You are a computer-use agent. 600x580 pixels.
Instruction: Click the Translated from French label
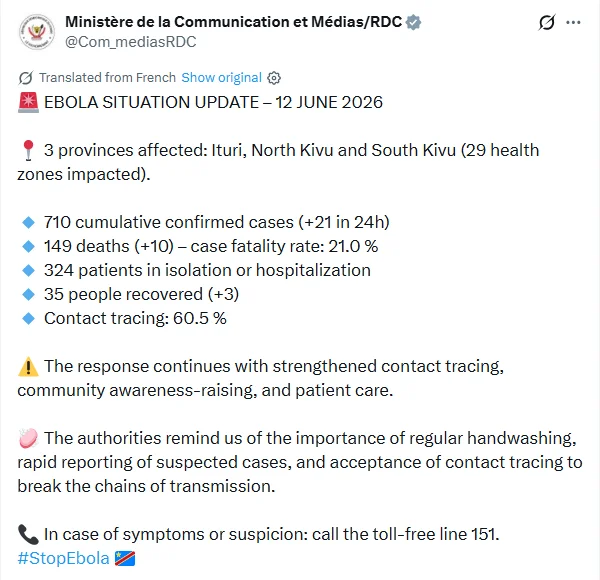(x=108, y=78)
